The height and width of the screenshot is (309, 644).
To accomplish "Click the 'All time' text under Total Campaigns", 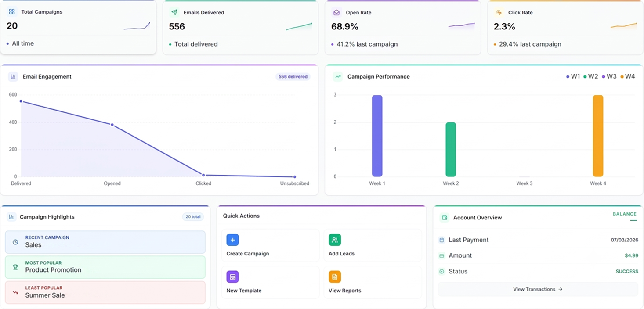I will [x=23, y=43].
